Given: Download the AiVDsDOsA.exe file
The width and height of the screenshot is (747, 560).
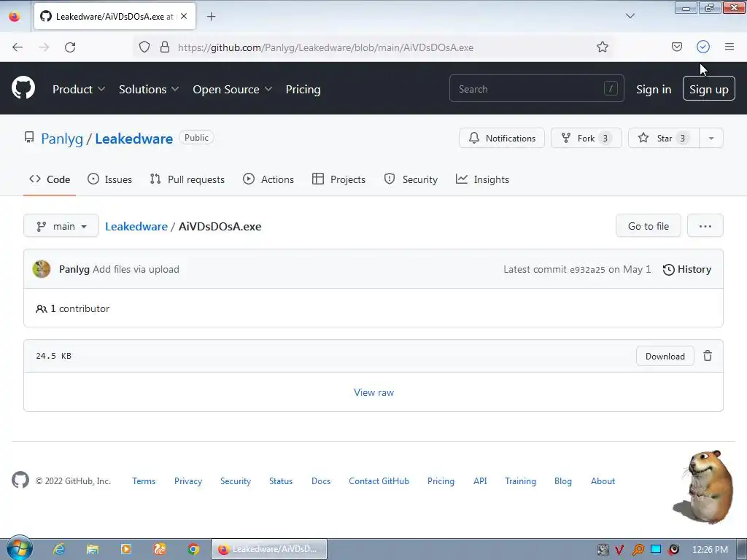Looking at the screenshot, I should tap(665, 356).
